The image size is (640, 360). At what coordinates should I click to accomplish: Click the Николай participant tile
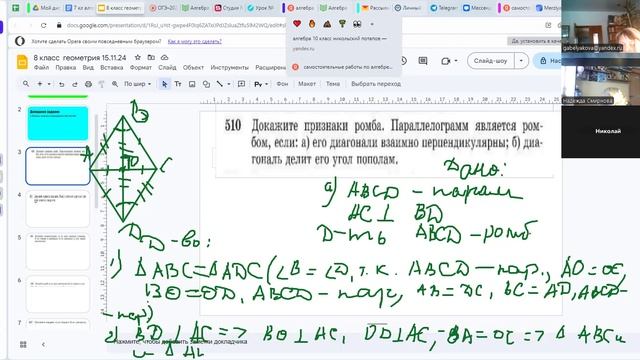[600, 131]
